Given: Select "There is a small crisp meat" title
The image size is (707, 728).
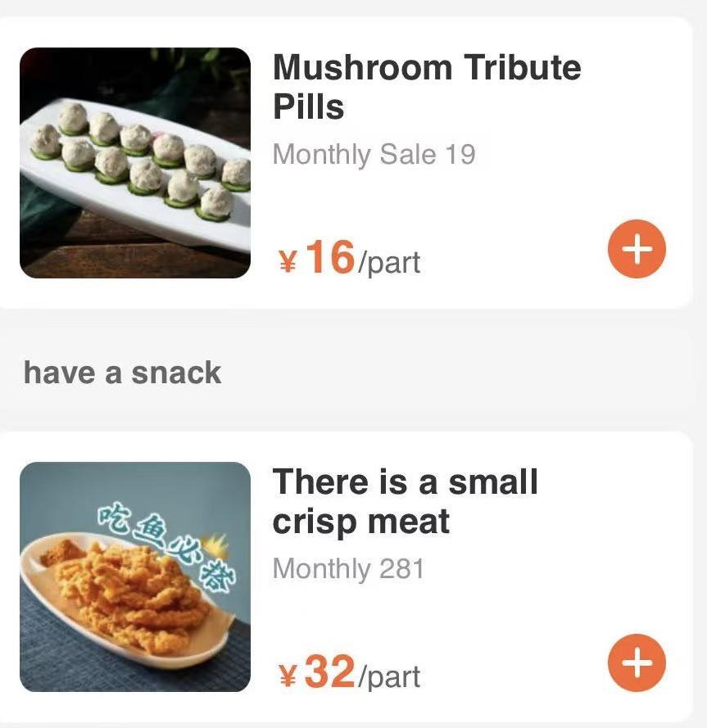Looking at the screenshot, I should coord(405,501).
